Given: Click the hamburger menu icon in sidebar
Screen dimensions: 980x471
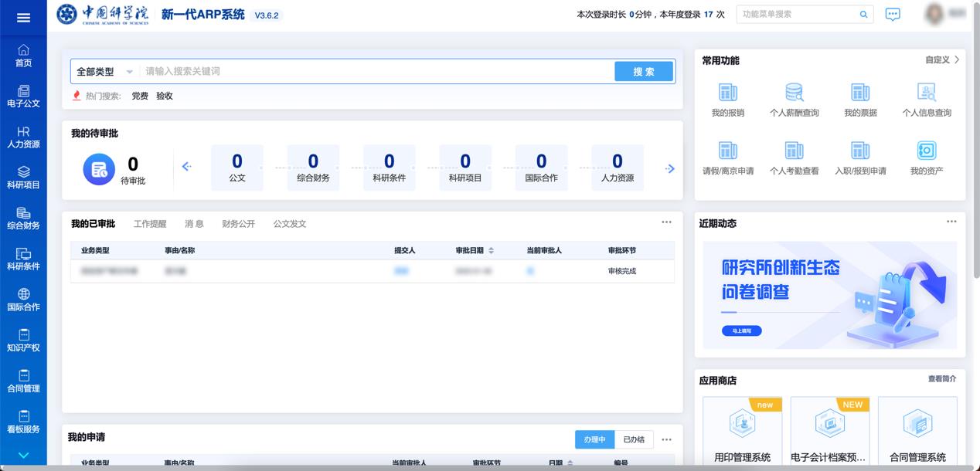Looking at the screenshot, I should coord(23,18).
